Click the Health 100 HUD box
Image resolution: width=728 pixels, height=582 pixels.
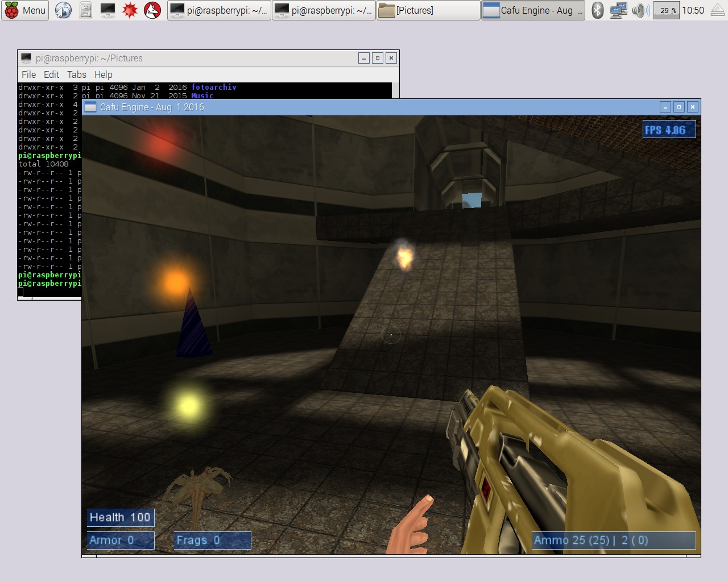(120, 517)
